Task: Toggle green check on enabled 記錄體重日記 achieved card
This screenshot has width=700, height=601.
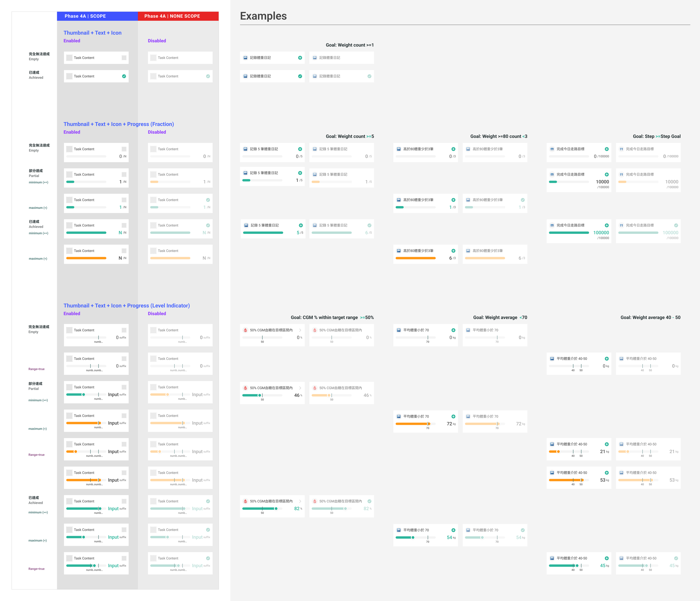Action: (300, 76)
